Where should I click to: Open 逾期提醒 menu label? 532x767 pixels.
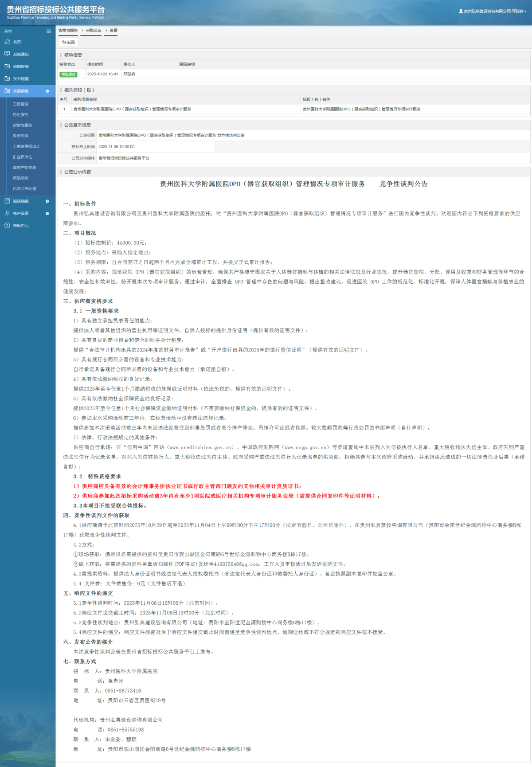click(x=21, y=67)
